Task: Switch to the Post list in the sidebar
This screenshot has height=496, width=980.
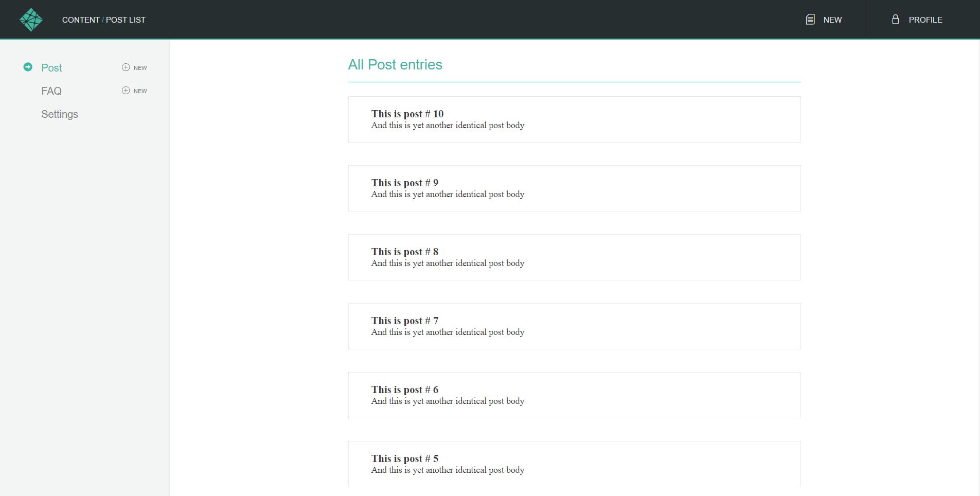Action: click(x=51, y=67)
